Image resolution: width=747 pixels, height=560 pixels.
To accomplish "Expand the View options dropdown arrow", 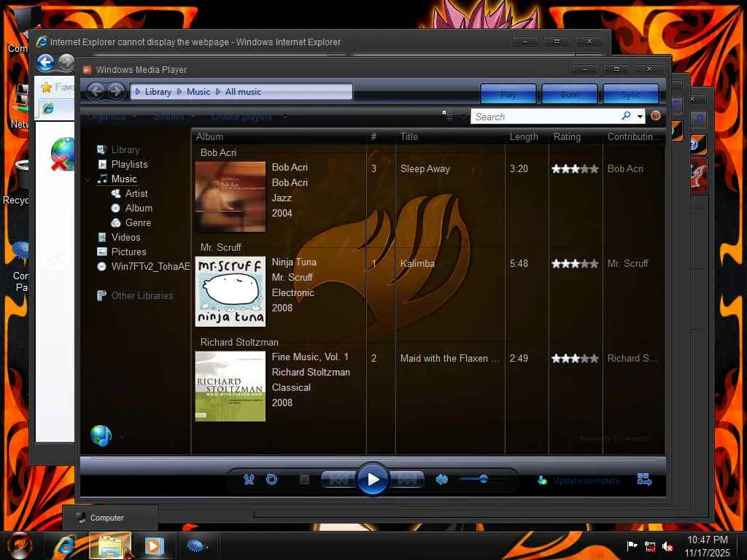I will pyautogui.click(x=462, y=116).
